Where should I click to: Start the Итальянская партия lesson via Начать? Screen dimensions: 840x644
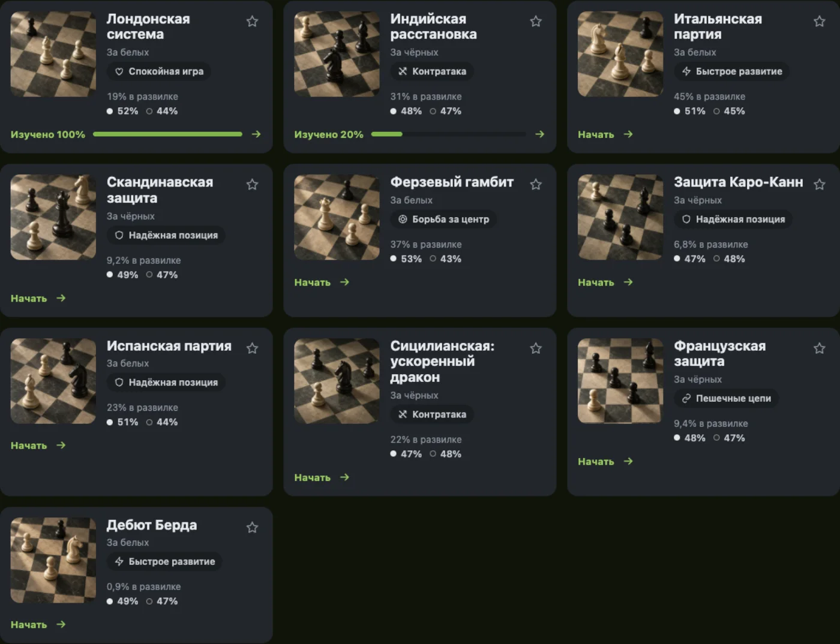point(605,134)
